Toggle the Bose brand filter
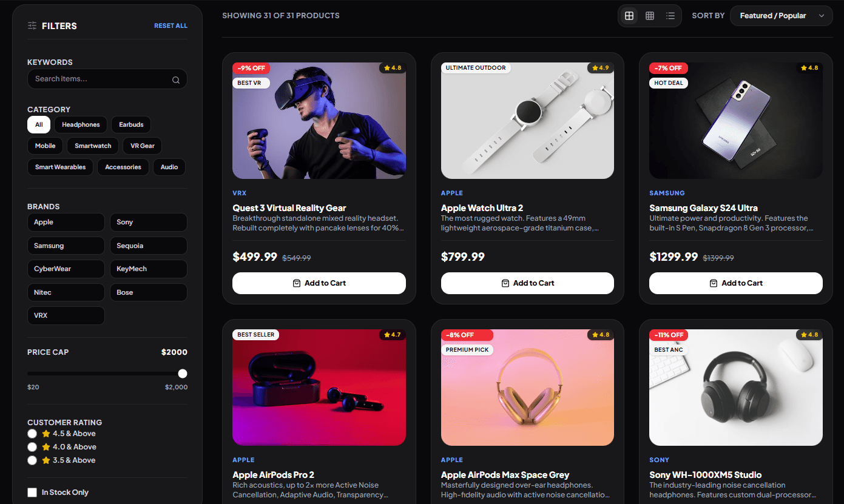Screen dimensions: 844x504 [x=149, y=292]
